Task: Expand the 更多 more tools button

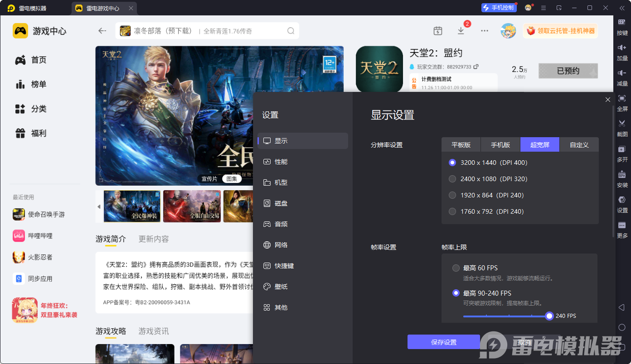Action: (x=622, y=229)
